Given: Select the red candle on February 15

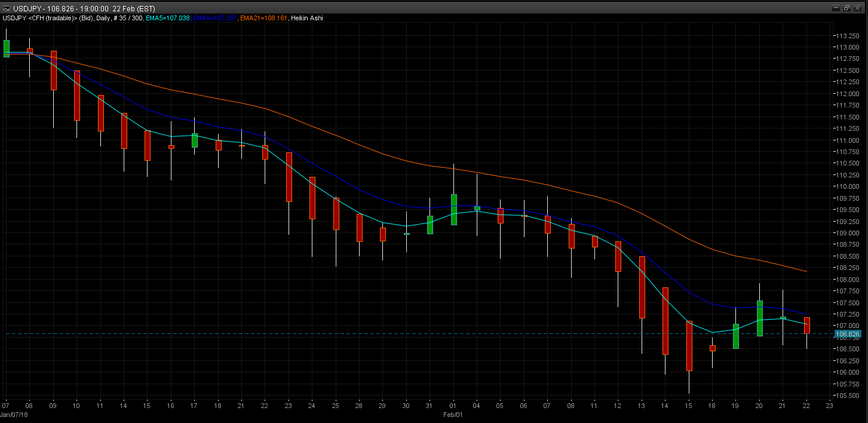Looking at the screenshot, I should coord(689,346).
